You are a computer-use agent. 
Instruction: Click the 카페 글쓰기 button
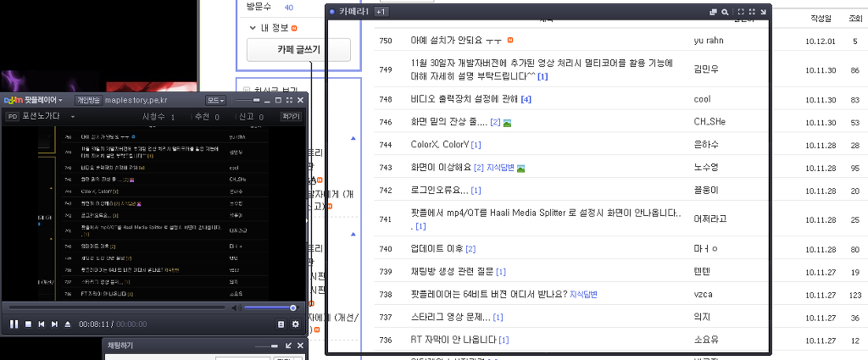pyautogui.click(x=298, y=50)
